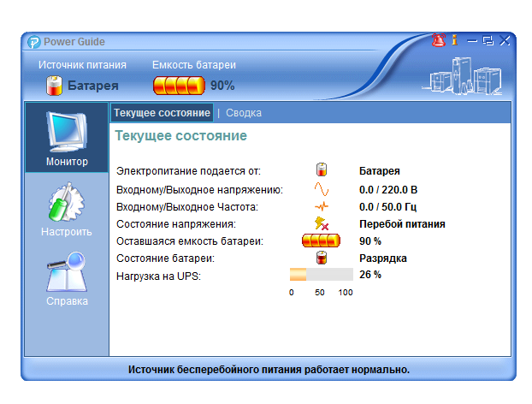This screenshot has height=404, width=532.
Task: Click the discharging battery state icon
Action: pos(322,258)
